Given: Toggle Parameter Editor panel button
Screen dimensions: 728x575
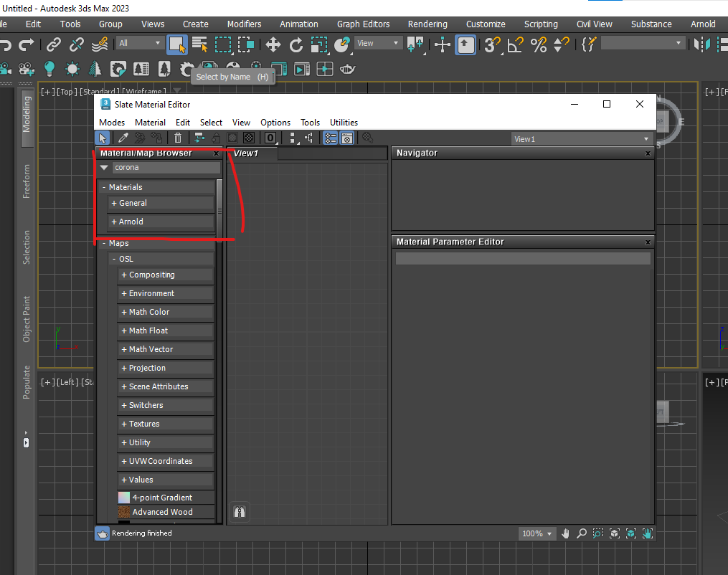Looking at the screenshot, I should tap(347, 138).
